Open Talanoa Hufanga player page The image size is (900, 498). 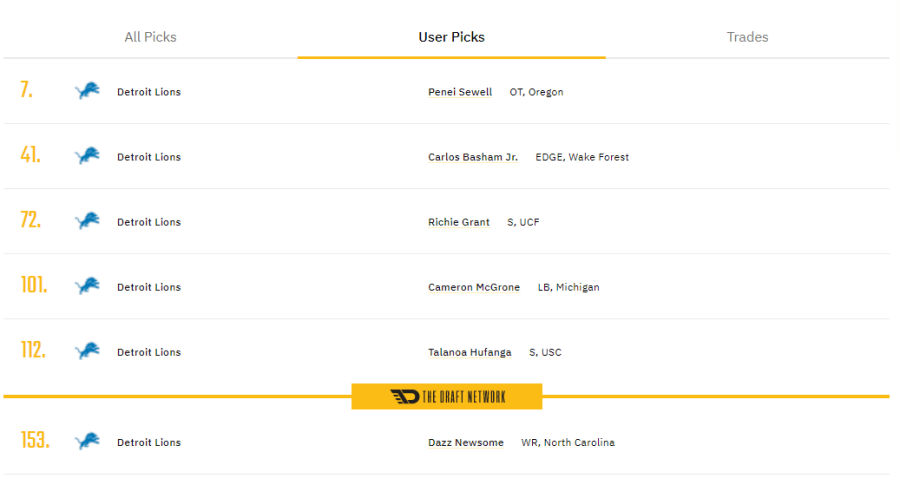pyautogui.click(x=470, y=352)
